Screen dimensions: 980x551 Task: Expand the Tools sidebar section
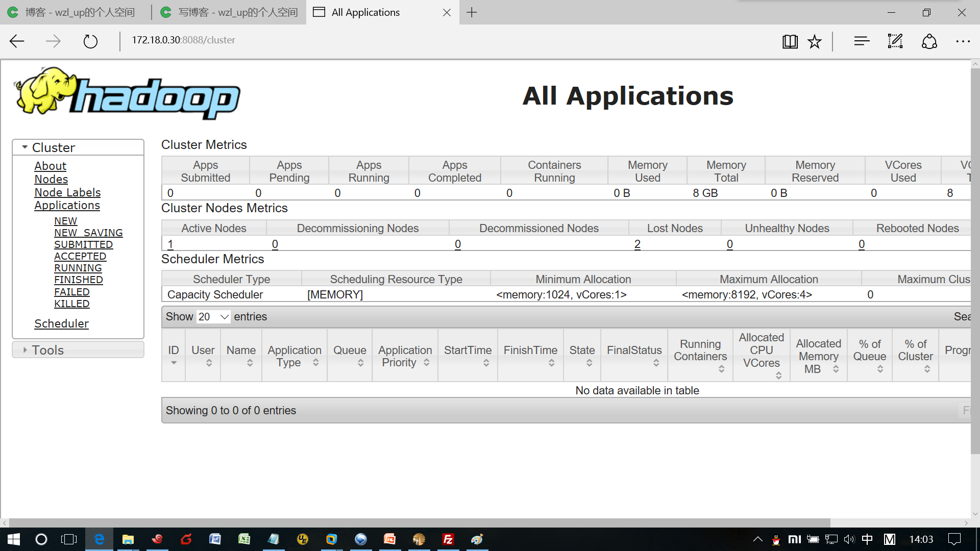click(78, 350)
